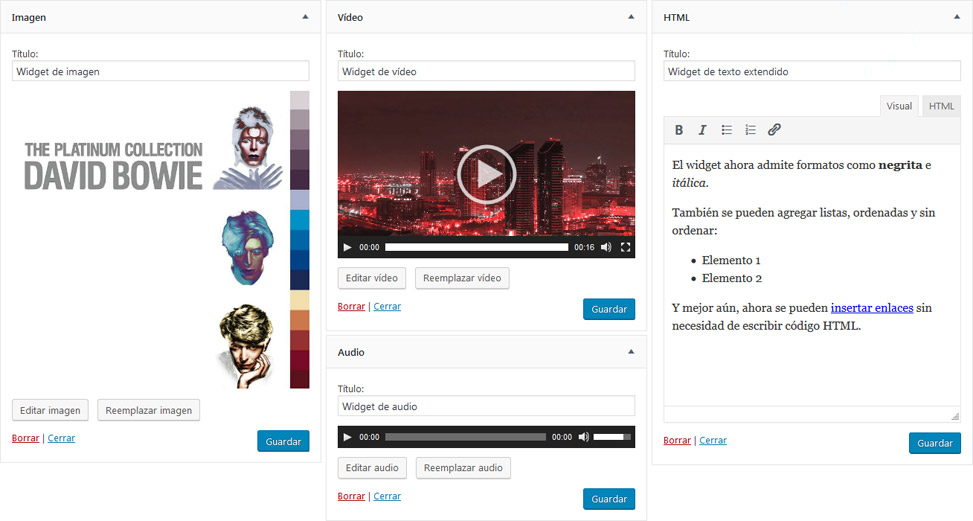Collapse the Vídeo widget panel

pyautogui.click(x=631, y=17)
